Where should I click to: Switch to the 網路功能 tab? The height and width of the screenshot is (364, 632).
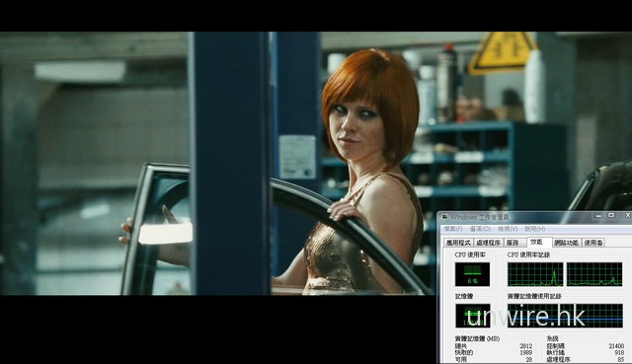click(x=566, y=243)
